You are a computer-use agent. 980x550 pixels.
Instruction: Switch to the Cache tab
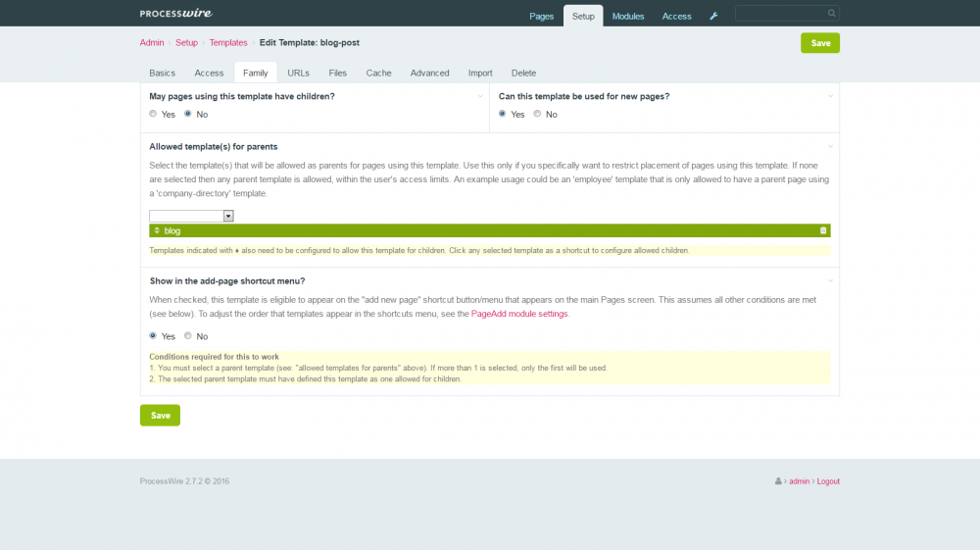click(378, 74)
